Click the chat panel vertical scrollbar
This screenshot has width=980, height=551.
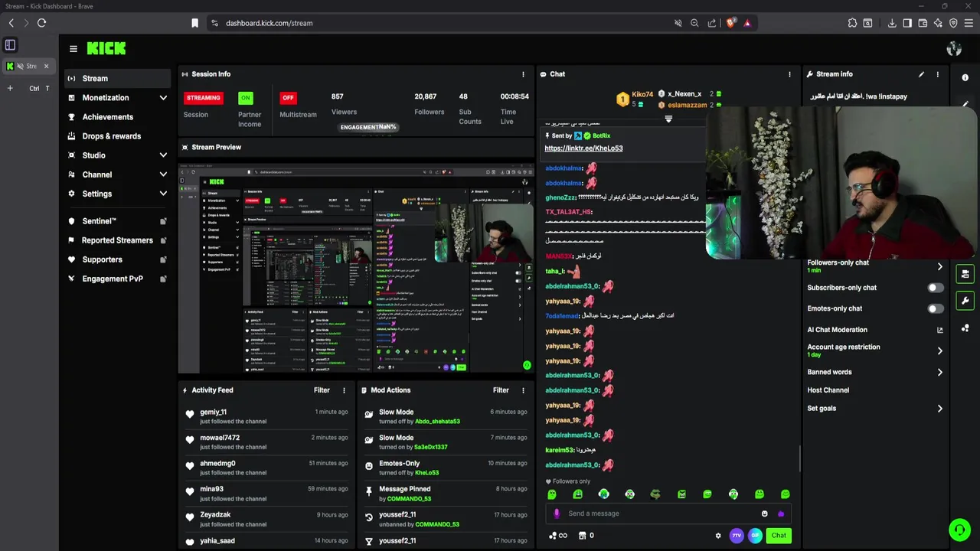tap(800, 459)
